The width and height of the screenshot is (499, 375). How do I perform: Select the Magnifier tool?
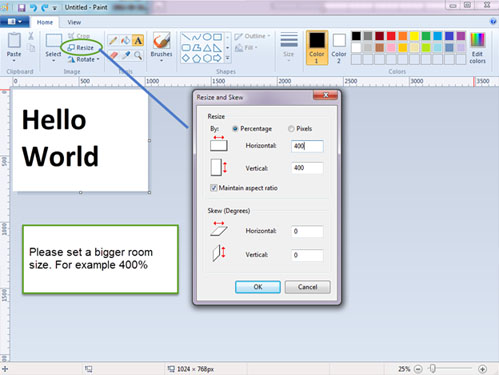(x=138, y=55)
